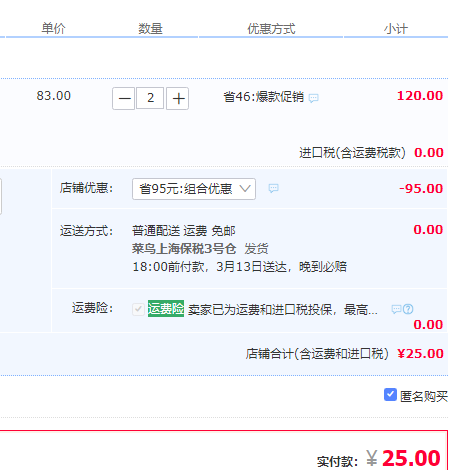Click the 单价 column header
Screen dimensions: 454x470
point(53,28)
